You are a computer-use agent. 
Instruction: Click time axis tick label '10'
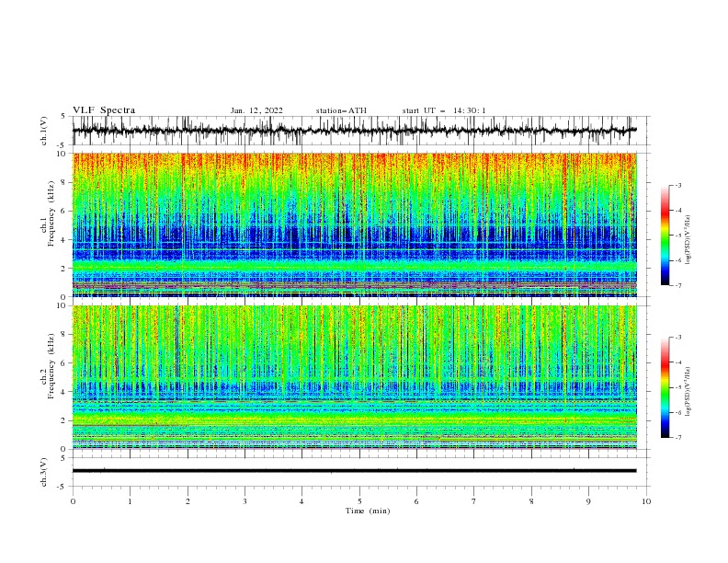point(646,501)
